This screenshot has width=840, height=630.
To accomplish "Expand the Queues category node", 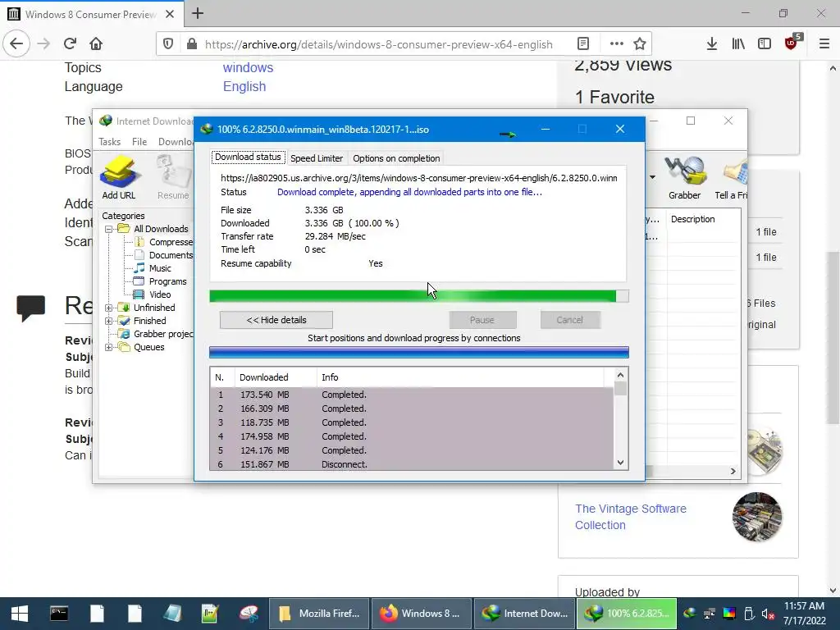I will (109, 347).
